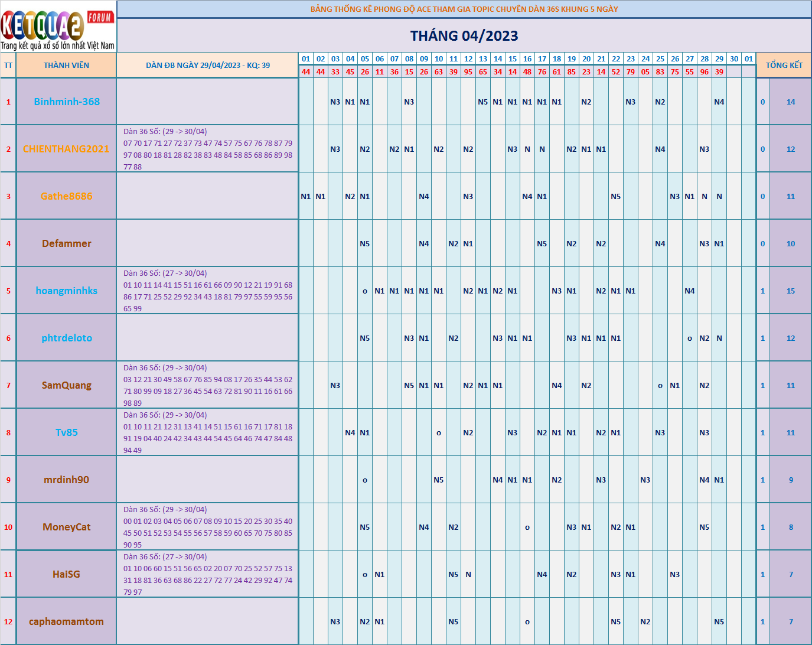Click the DÀN ĐB NGÀY 29/04/2023 header

(x=208, y=66)
